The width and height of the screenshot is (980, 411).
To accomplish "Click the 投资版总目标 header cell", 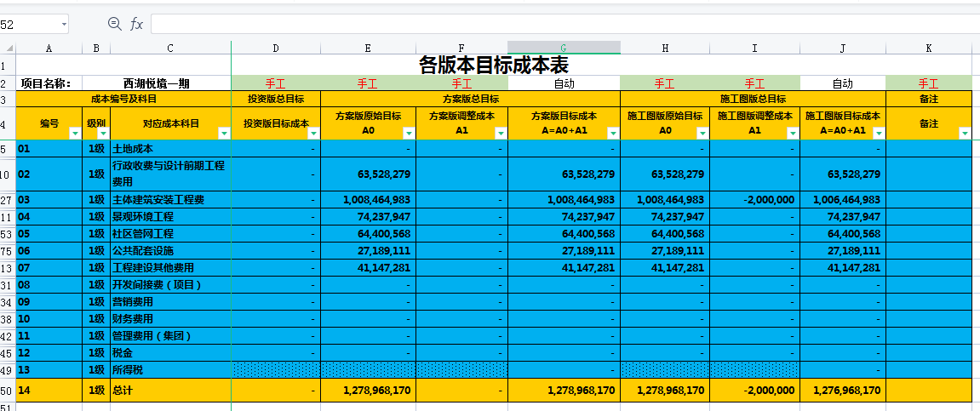I will (276, 99).
